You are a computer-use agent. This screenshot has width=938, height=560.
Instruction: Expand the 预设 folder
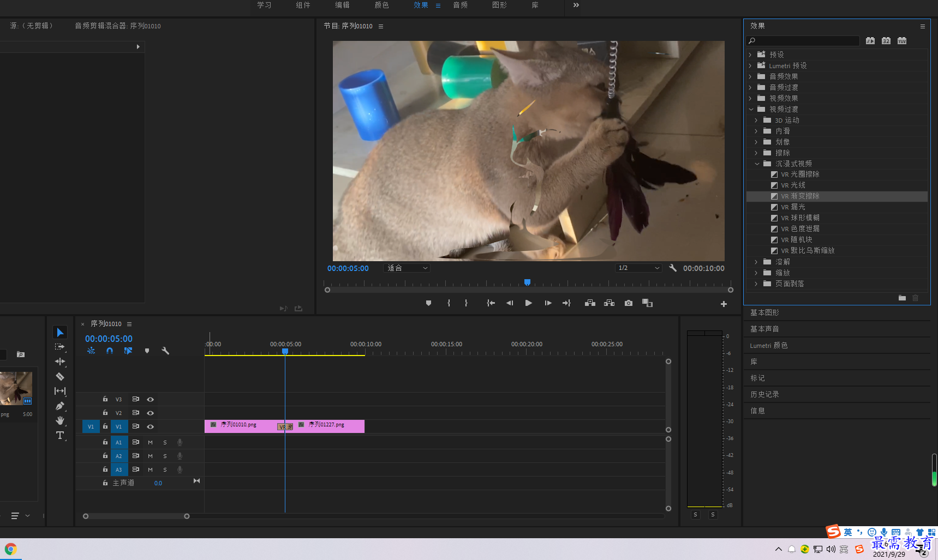(750, 55)
